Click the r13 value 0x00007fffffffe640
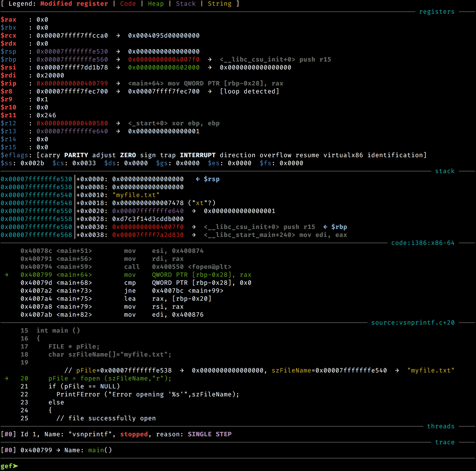Viewport: 476px width, 471px height. pyautogui.click(x=72, y=131)
